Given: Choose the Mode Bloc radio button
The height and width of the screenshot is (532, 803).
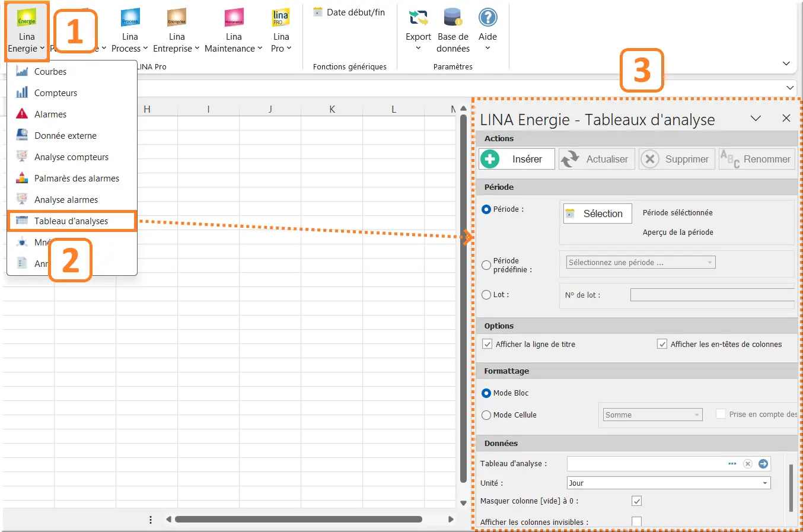Looking at the screenshot, I should (486, 393).
